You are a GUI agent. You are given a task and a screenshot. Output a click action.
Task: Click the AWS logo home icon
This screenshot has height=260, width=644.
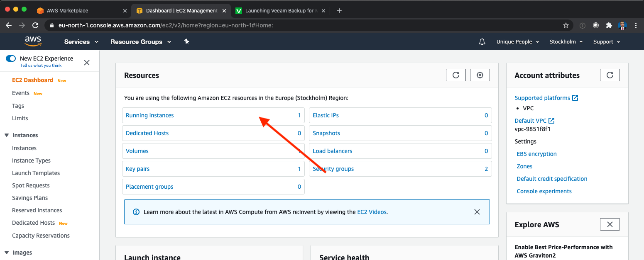pyautogui.click(x=33, y=41)
